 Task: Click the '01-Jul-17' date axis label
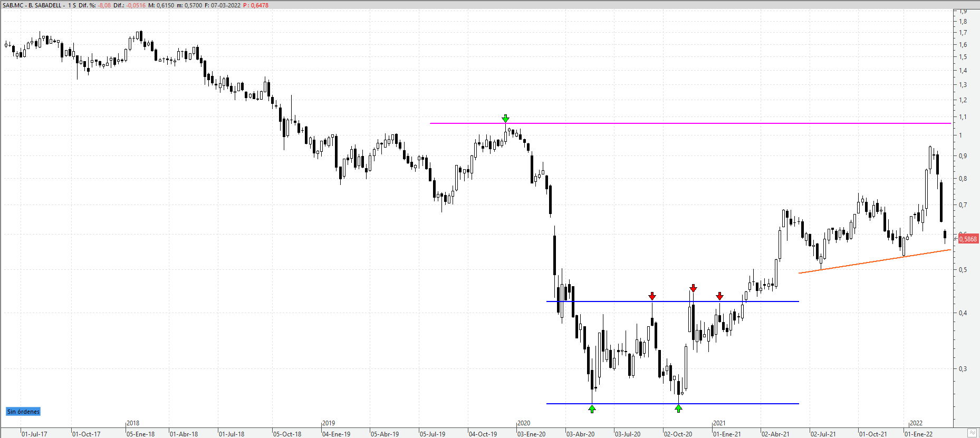34,434
